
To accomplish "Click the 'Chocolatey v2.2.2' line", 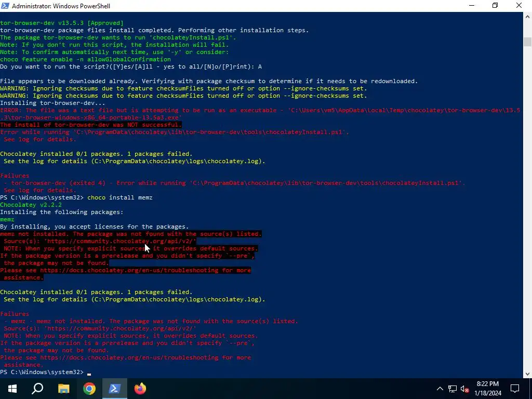I will tap(31, 205).
